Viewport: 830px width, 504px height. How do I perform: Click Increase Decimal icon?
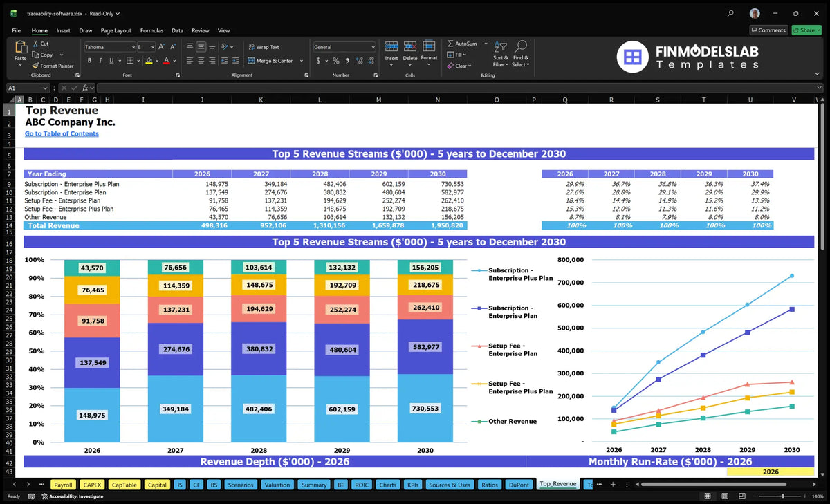[x=358, y=61]
